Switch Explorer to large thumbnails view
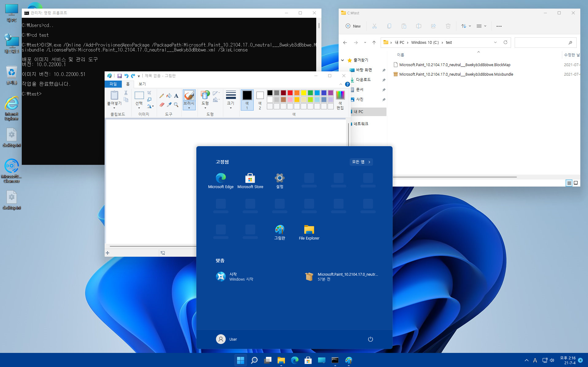This screenshot has height=367, width=588. [576, 183]
